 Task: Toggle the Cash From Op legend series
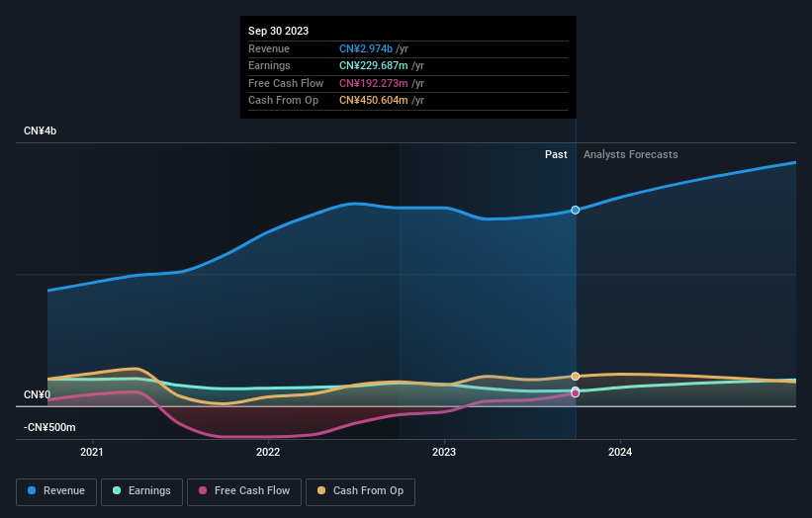(x=360, y=491)
